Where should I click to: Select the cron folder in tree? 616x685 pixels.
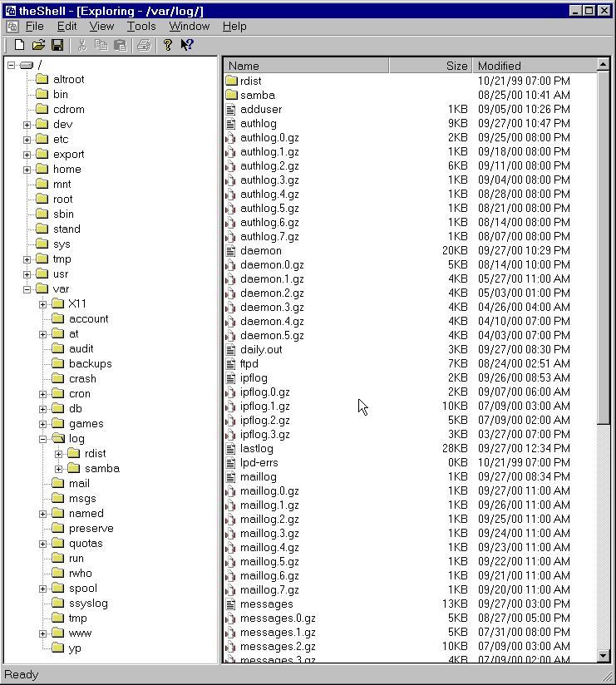(x=80, y=394)
